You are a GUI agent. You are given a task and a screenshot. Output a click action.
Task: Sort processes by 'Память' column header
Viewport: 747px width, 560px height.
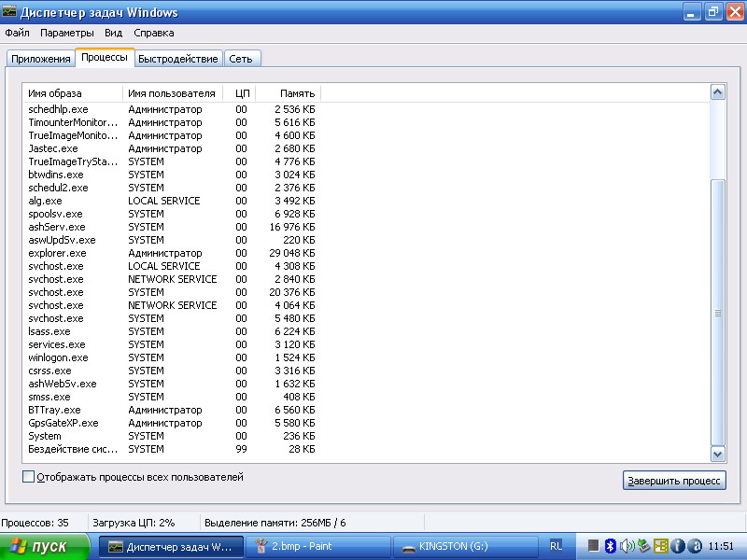click(288, 93)
